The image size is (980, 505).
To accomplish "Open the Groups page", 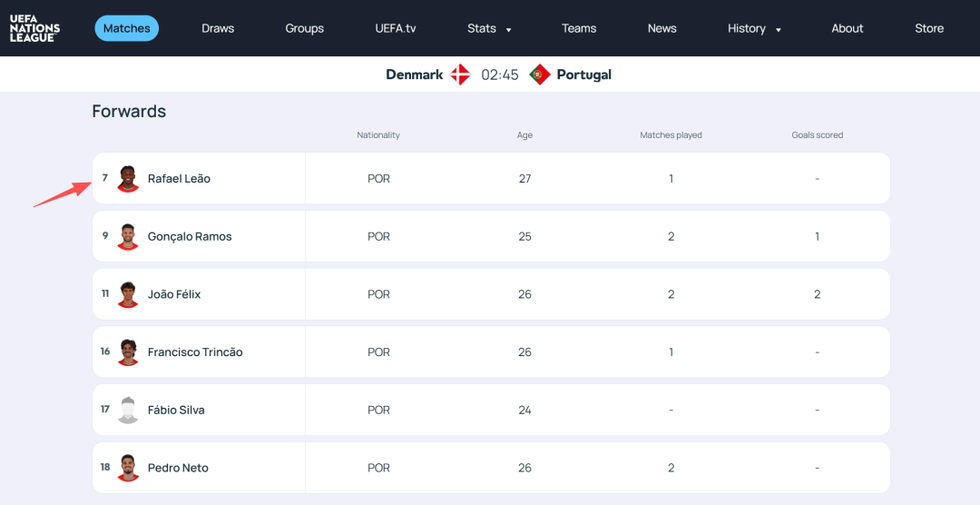I will pos(304,28).
